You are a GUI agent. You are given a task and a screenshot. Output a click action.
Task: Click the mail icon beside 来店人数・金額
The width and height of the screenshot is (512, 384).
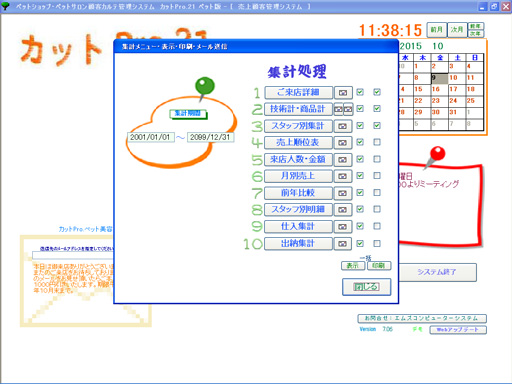[x=343, y=160]
